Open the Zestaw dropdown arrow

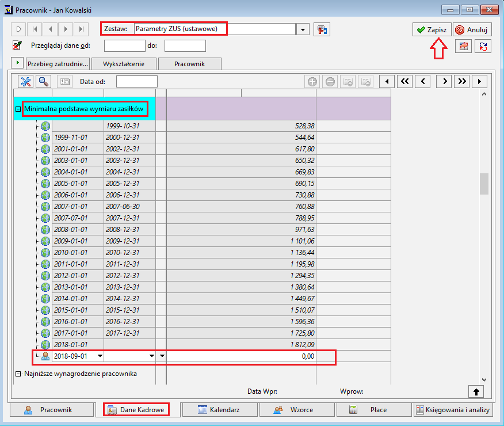[303, 29]
